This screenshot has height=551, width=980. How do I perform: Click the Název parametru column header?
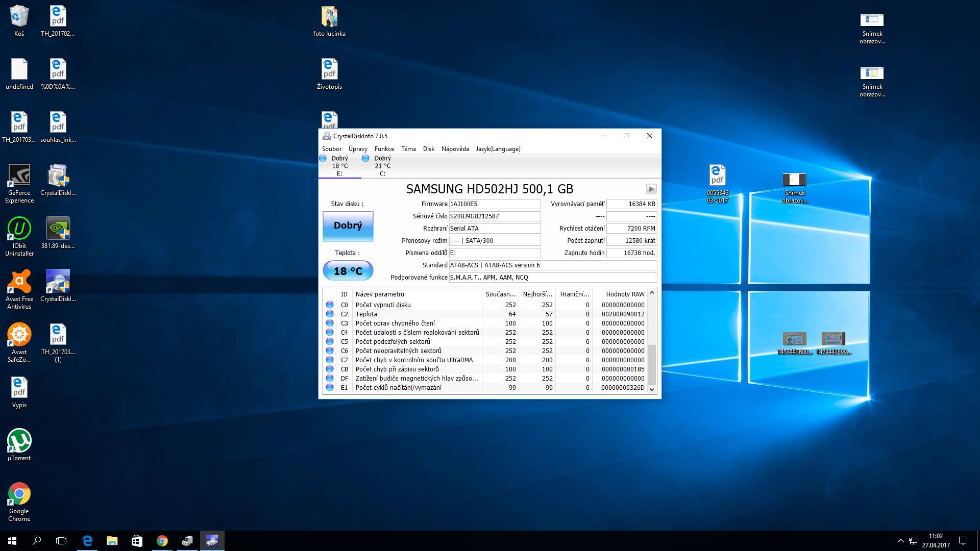tap(417, 294)
